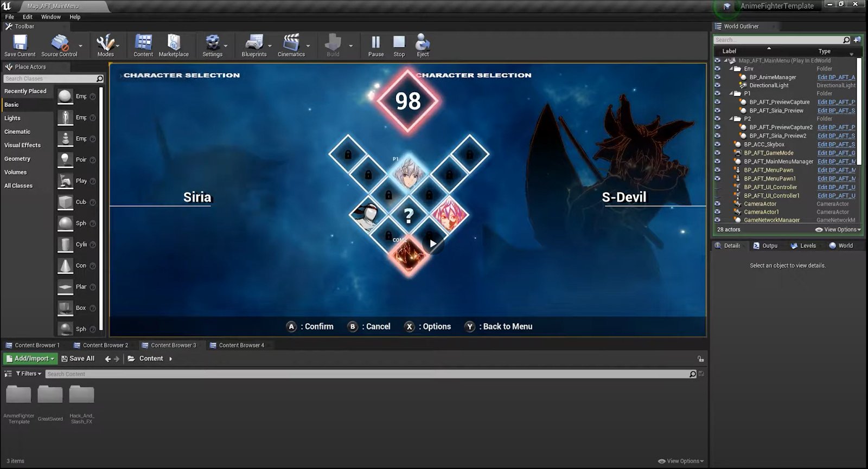Screen dimensions: 868x469
Task: Open the Cinematics clapperboard icon
Action: tap(291, 43)
